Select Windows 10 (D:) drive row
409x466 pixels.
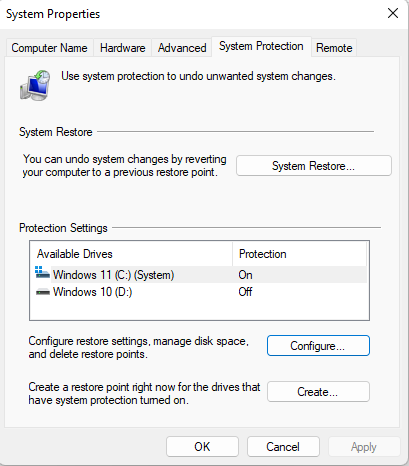(199, 292)
